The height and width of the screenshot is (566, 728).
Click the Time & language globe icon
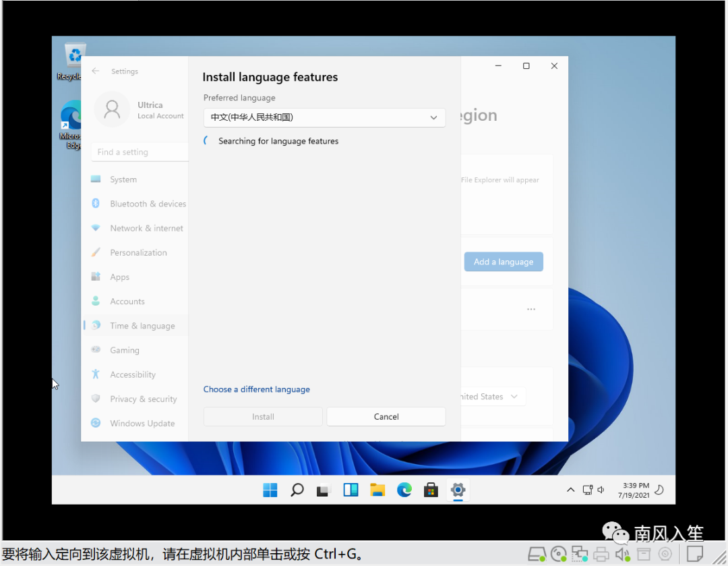coord(96,325)
